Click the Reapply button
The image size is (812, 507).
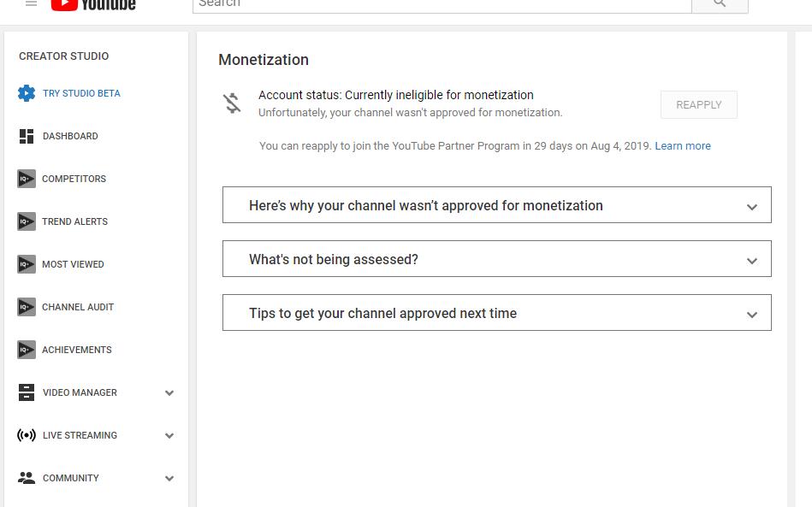point(698,105)
